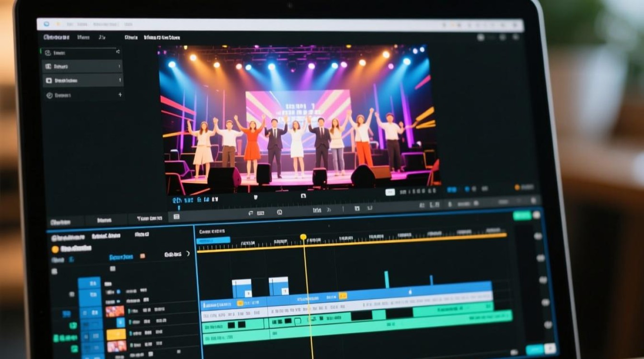Select the first white-and-blue clip block on the timeline
The image size is (644, 359).
(242, 288)
